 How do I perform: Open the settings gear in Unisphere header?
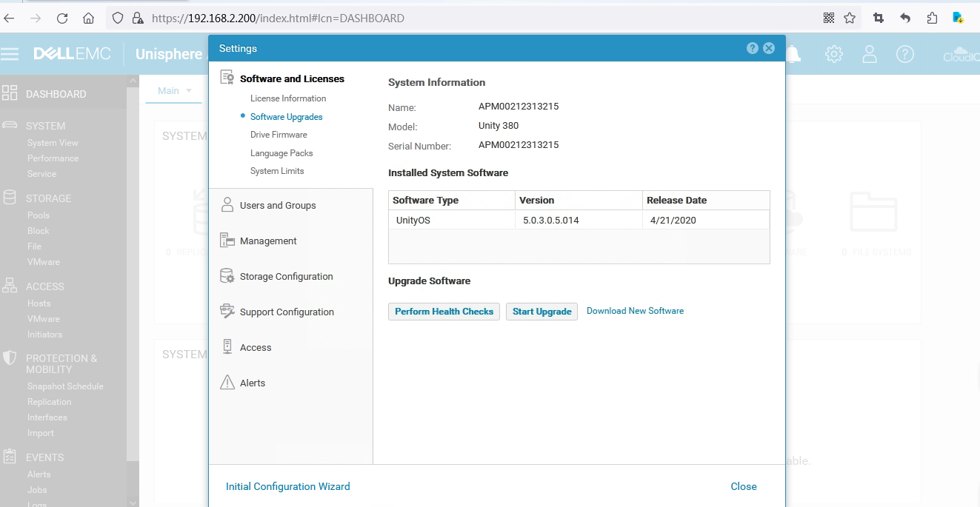(834, 54)
